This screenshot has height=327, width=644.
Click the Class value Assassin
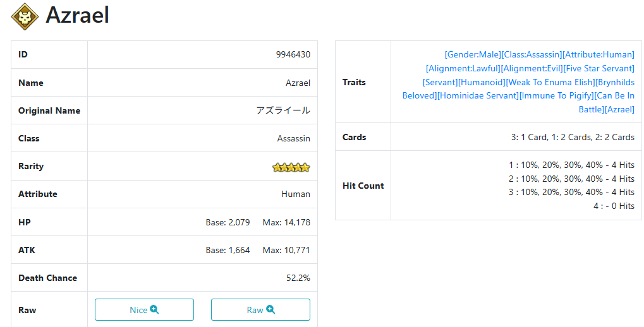tap(294, 139)
